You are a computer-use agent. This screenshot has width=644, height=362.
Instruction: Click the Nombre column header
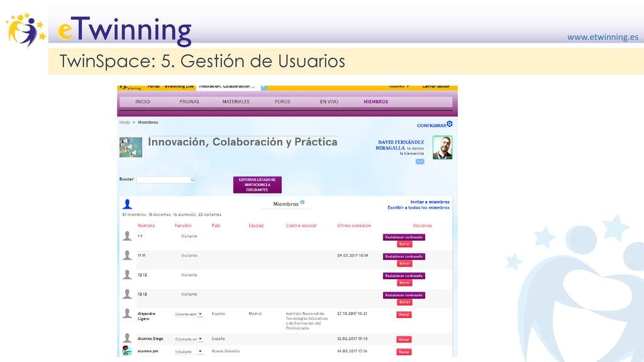(146, 226)
